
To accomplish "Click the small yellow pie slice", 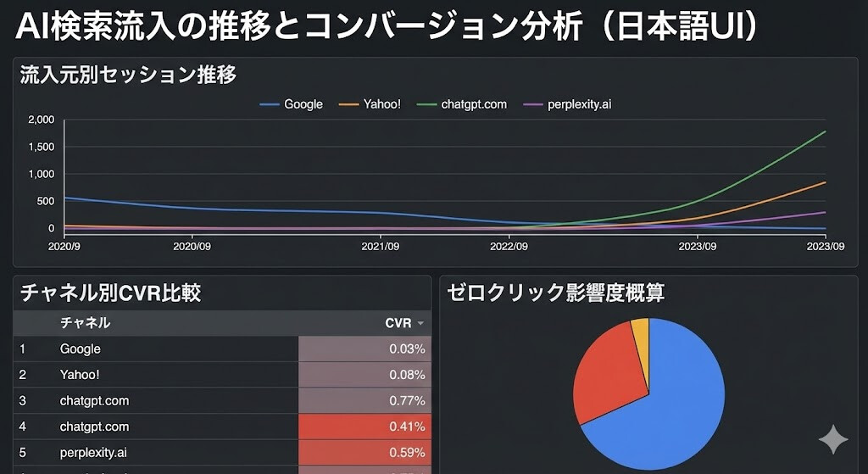I will tap(641, 333).
